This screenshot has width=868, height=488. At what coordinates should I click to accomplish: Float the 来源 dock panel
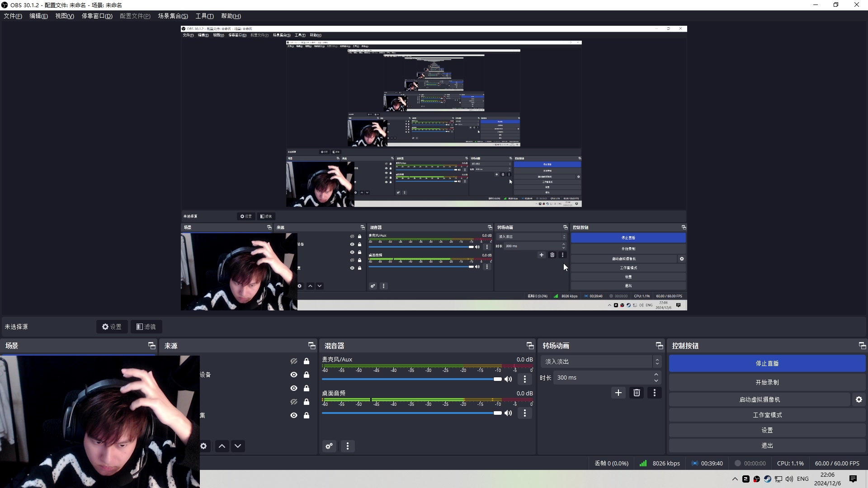pyautogui.click(x=312, y=346)
